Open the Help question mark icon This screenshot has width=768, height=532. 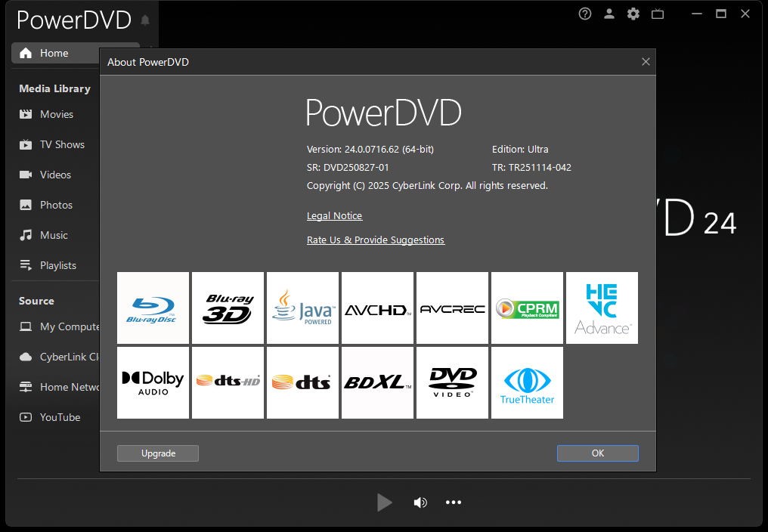(x=585, y=14)
